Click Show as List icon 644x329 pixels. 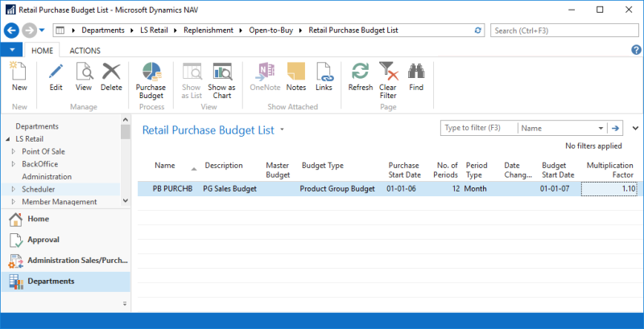click(x=192, y=72)
